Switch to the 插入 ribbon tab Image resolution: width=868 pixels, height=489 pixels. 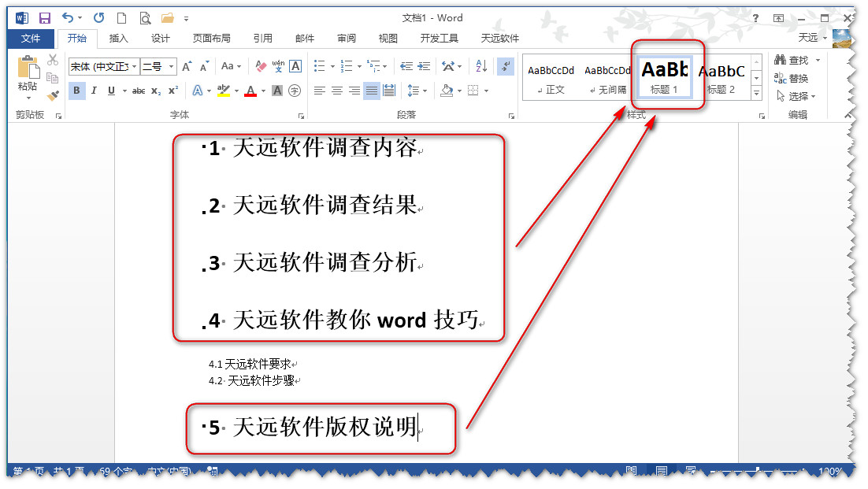pyautogui.click(x=118, y=38)
